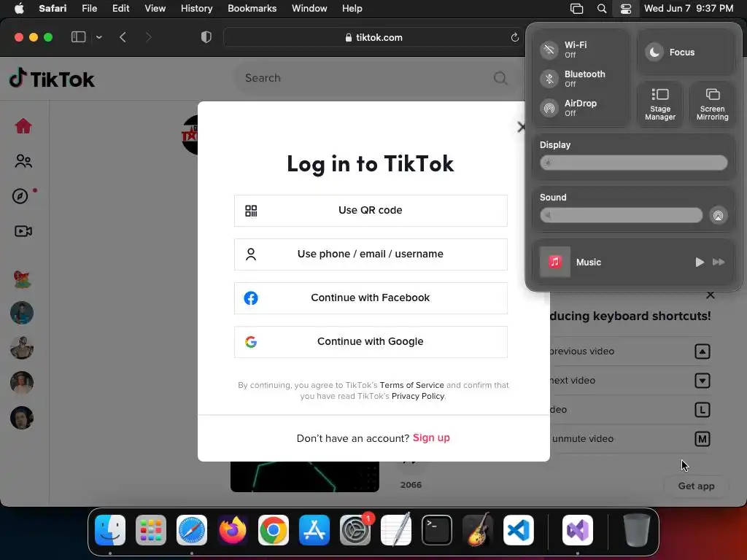The width and height of the screenshot is (747, 560).
Task: Skip to next track in Control Center
Action: tap(719, 262)
